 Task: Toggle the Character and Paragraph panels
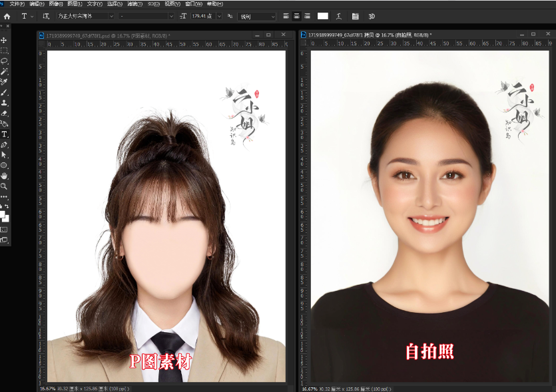[356, 16]
